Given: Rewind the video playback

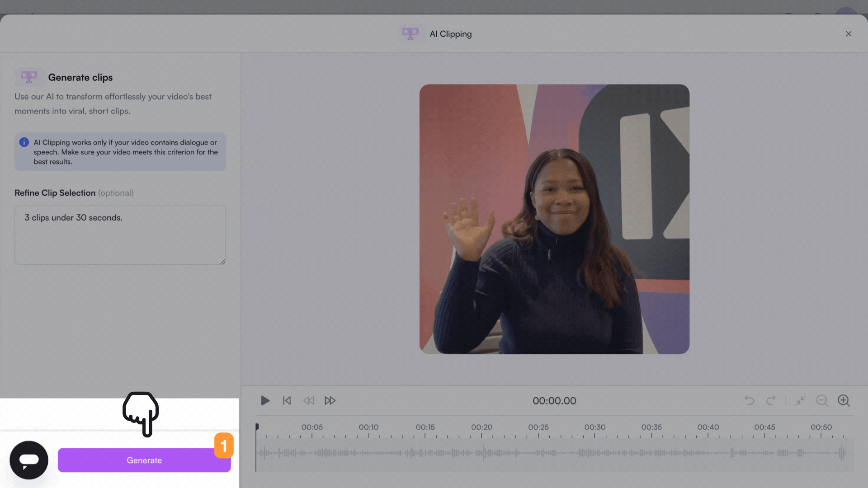Looking at the screenshot, I should click(x=309, y=401).
